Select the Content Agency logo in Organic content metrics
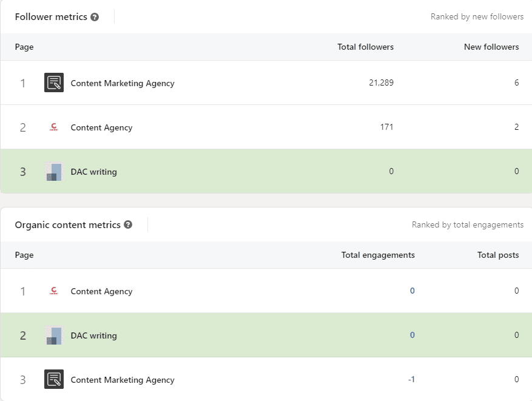The height and width of the screenshot is (401, 532). click(53, 291)
